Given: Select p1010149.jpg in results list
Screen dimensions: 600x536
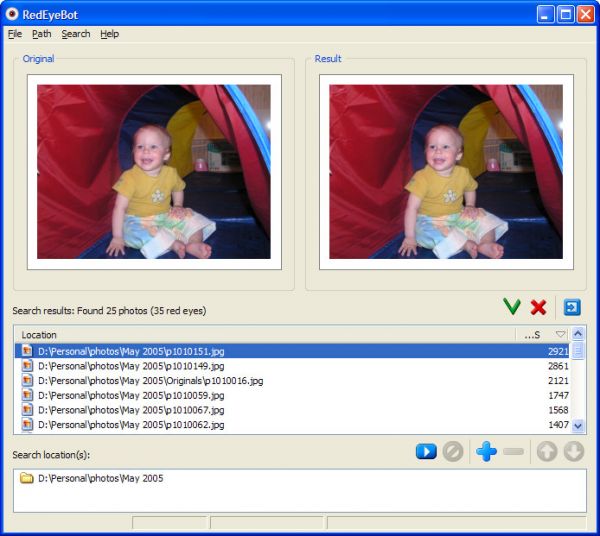Looking at the screenshot, I should pyautogui.click(x=130, y=366).
